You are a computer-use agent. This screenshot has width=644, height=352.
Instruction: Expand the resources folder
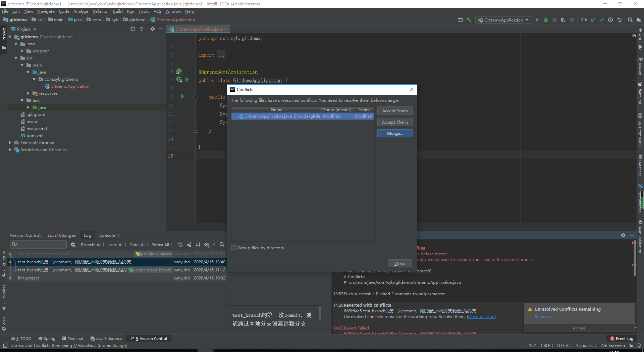tap(28, 93)
